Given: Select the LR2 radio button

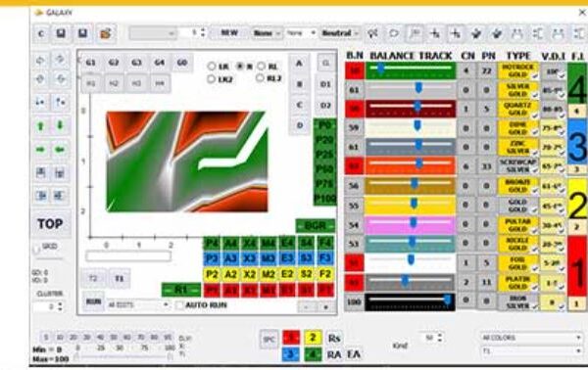Looking at the screenshot, I should click(x=212, y=78).
